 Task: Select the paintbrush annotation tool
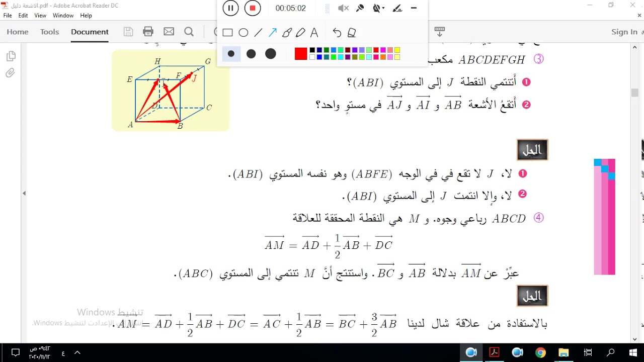pos(287,33)
